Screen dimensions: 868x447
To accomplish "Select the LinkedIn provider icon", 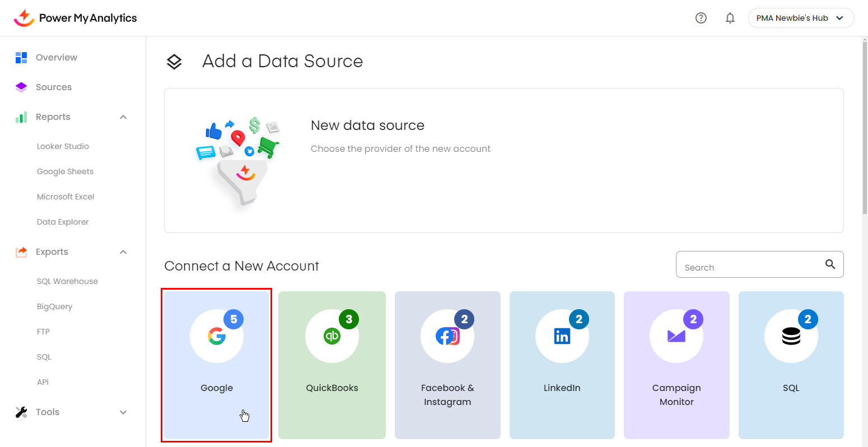I will (562, 336).
